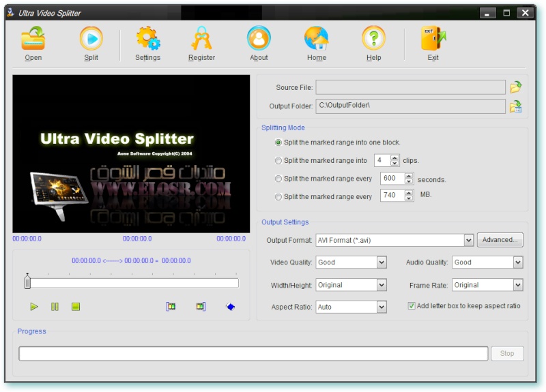
Task: Click the application icon in title bar
Action: [x=11, y=13]
